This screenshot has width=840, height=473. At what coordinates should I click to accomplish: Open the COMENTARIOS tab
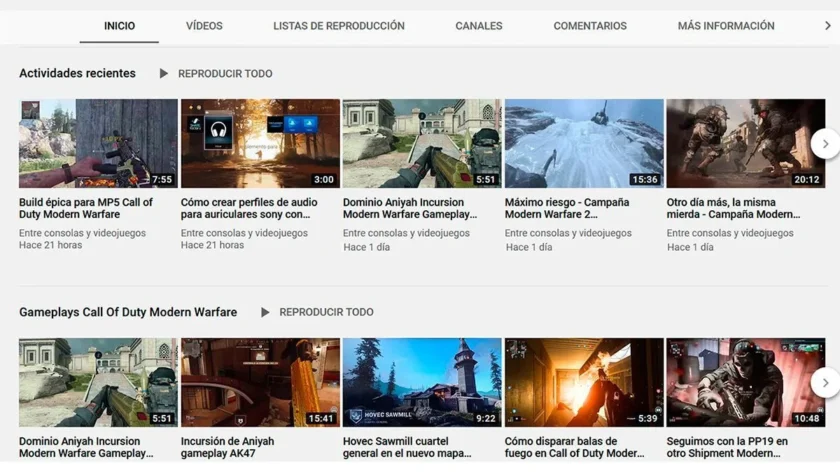590,26
